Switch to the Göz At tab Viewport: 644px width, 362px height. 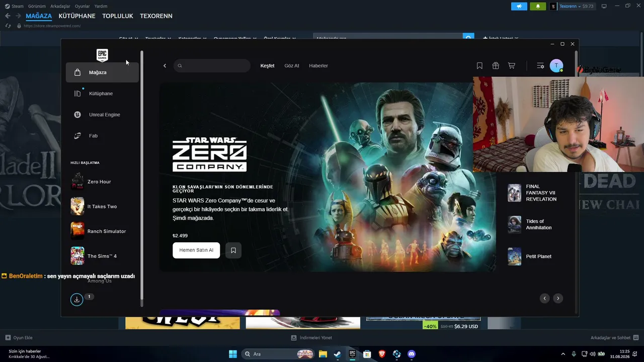(x=292, y=66)
